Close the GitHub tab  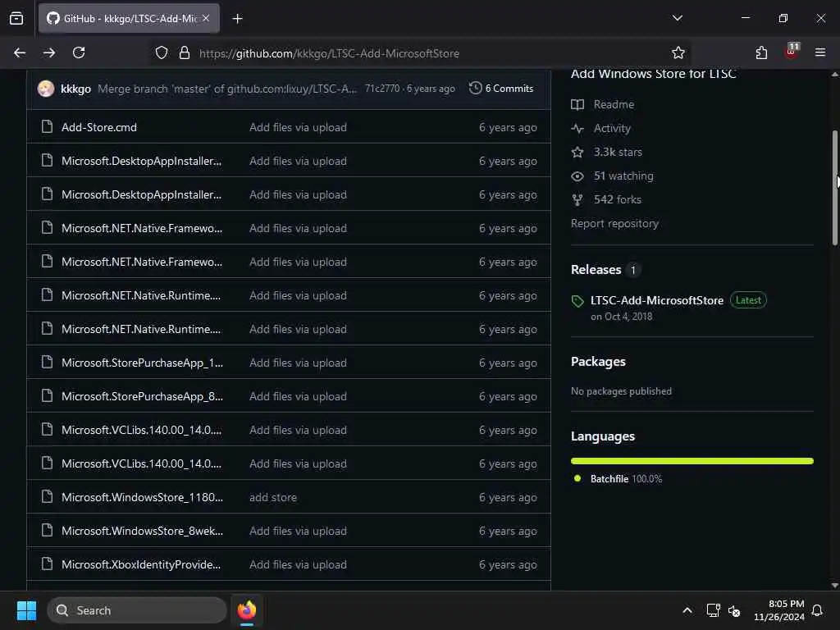[x=206, y=18]
